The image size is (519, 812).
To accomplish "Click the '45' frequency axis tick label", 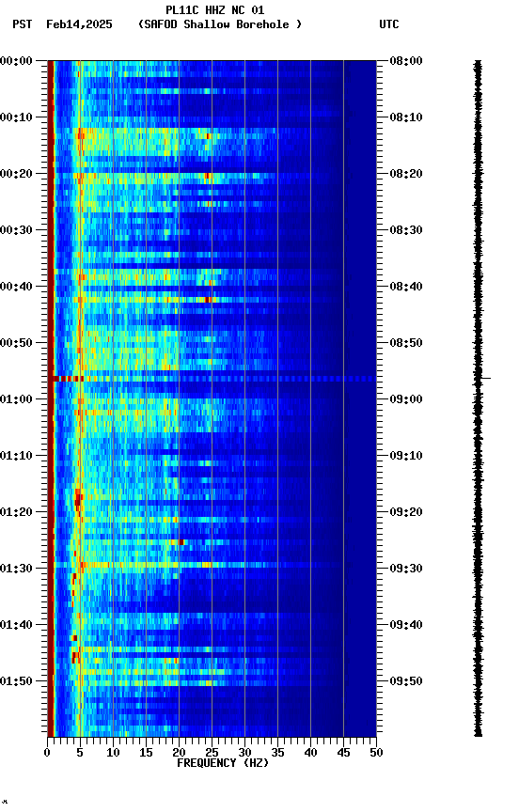I will tap(343, 753).
